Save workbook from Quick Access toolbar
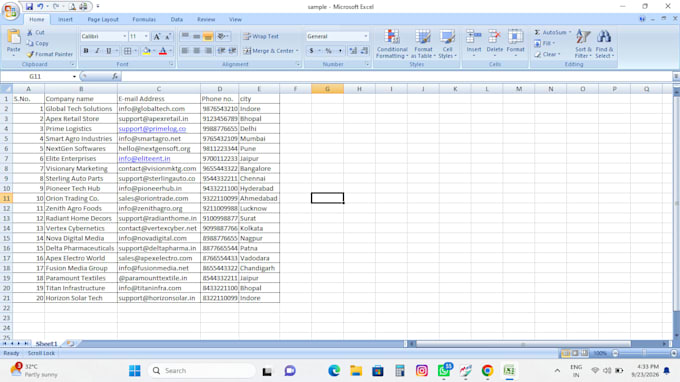 click(x=29, y=7)
